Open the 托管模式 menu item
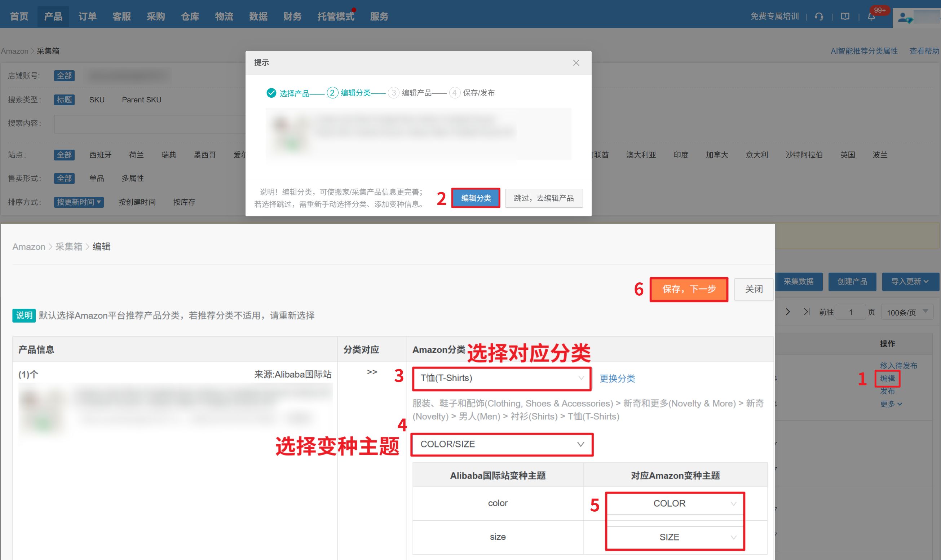This screenshot has width=941, height=560. pyautogui.click(x=335, y=17)
